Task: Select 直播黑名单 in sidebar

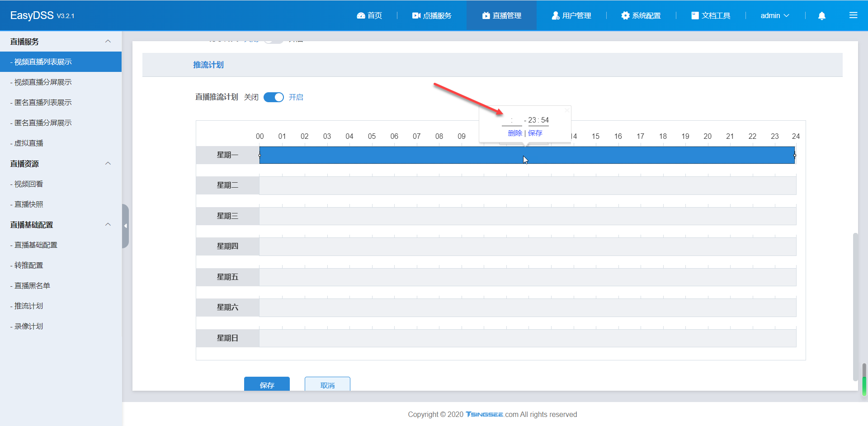Action: (x=61, y=285)
